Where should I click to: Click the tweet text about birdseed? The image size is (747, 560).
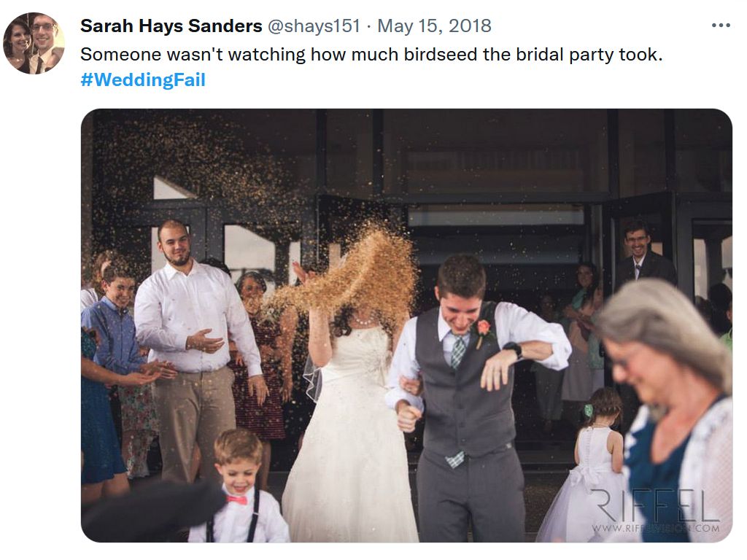point(371,54)
